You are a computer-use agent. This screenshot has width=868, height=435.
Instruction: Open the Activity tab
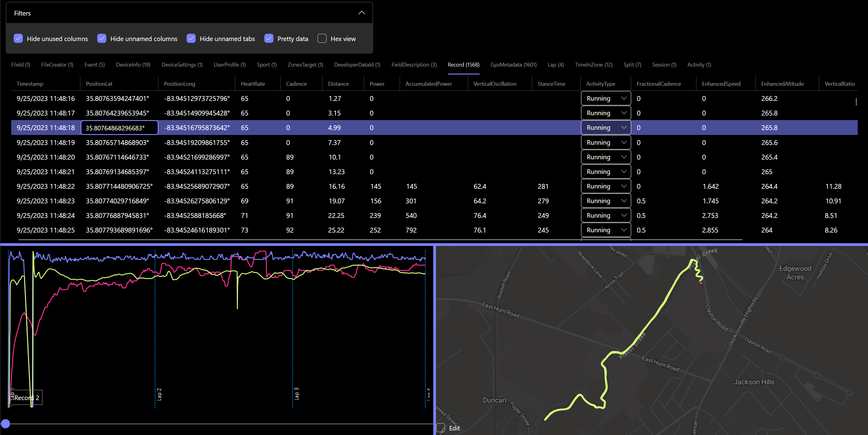point(698,65)
